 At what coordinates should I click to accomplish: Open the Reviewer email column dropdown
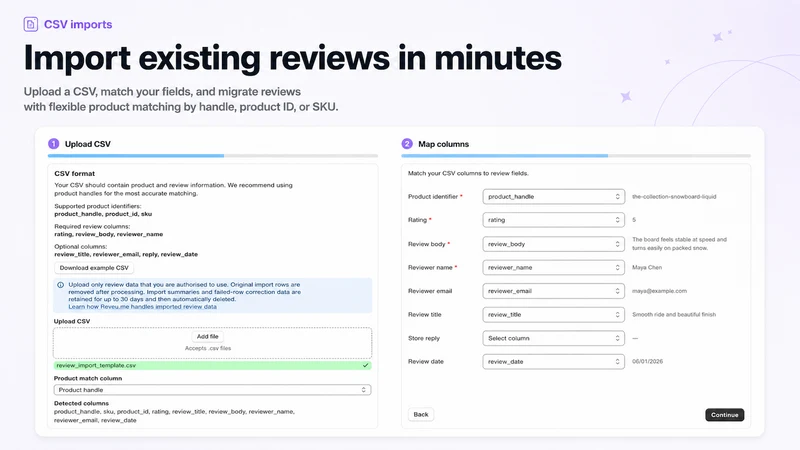click(554, 291)
